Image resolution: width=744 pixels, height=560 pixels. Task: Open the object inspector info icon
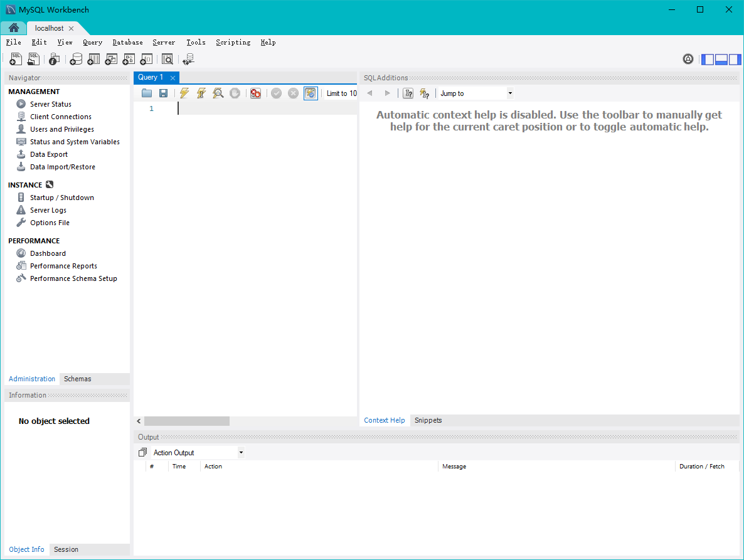tap(54, 60)
